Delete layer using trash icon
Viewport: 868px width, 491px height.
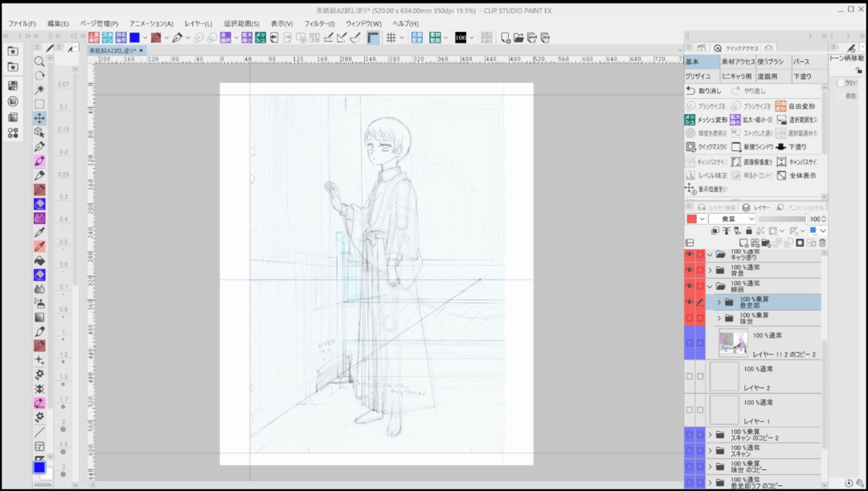(x=822, y=243)
